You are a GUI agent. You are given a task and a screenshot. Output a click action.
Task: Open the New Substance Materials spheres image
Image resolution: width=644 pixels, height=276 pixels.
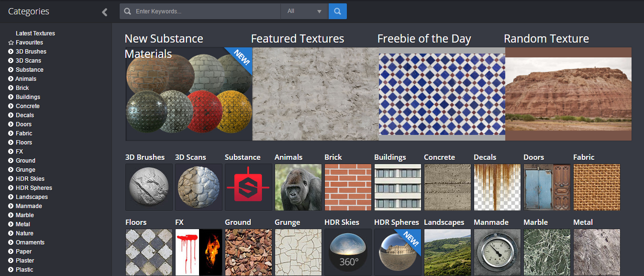[x=189, y=94]
